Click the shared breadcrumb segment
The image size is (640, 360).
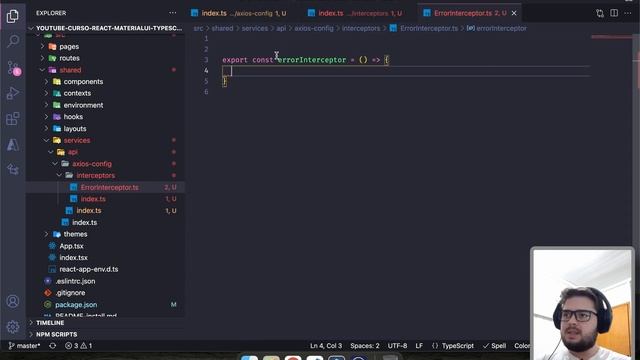tap(222, 29)
